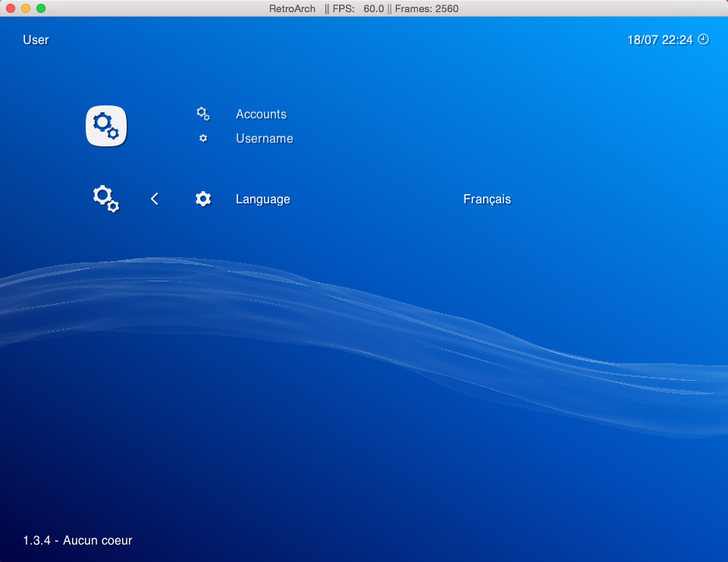Select the Username setting
728x562 pixels.
coord(264,138)
